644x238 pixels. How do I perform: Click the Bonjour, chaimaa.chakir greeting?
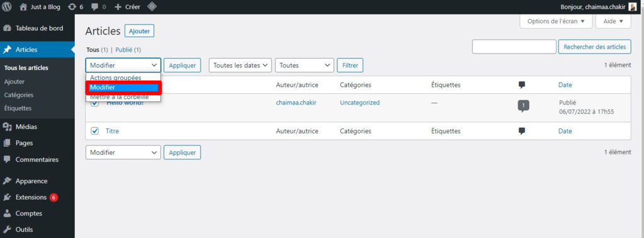(593, 7)
